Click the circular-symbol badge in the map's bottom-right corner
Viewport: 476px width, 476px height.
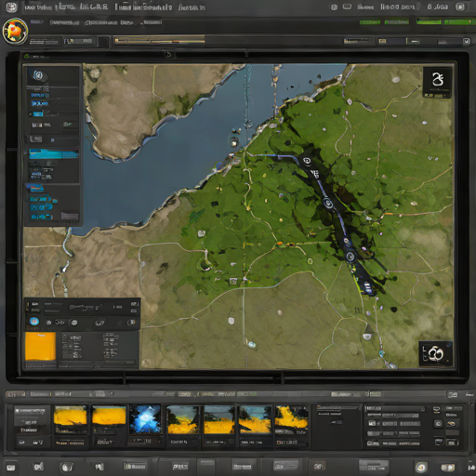[435, 353]
